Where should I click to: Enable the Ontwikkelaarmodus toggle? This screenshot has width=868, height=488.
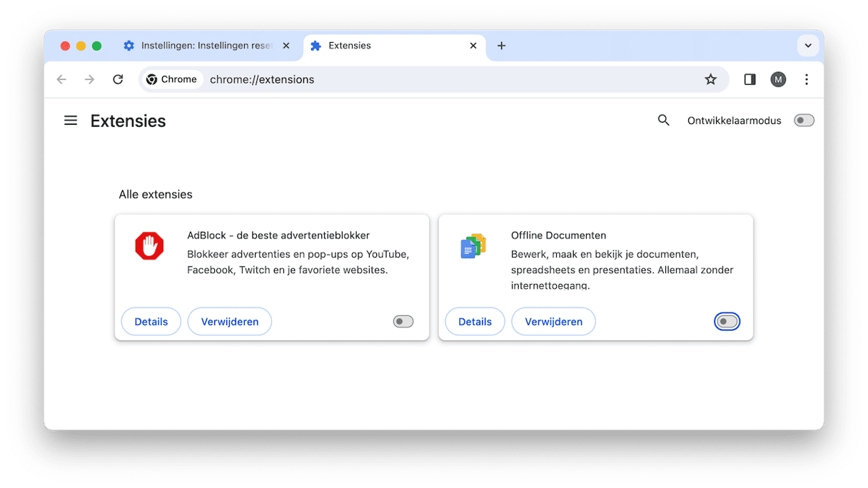(x=804, y=121)
